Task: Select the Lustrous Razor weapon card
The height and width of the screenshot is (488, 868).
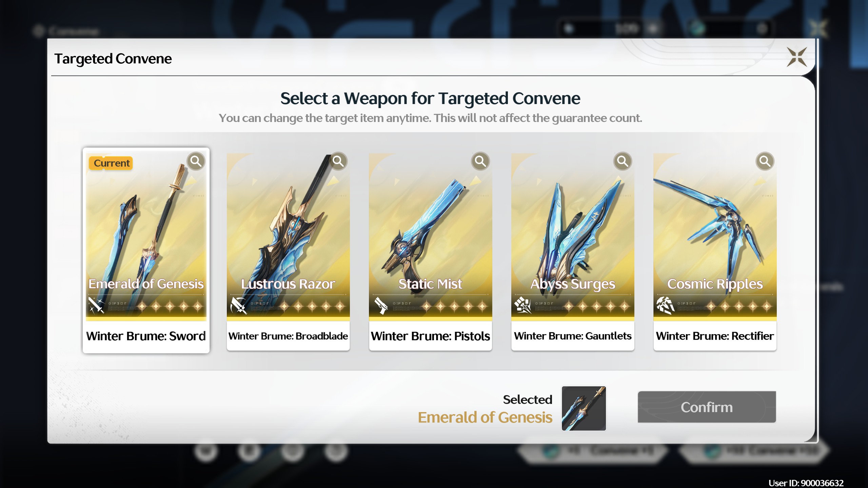Action: [288, 251]
